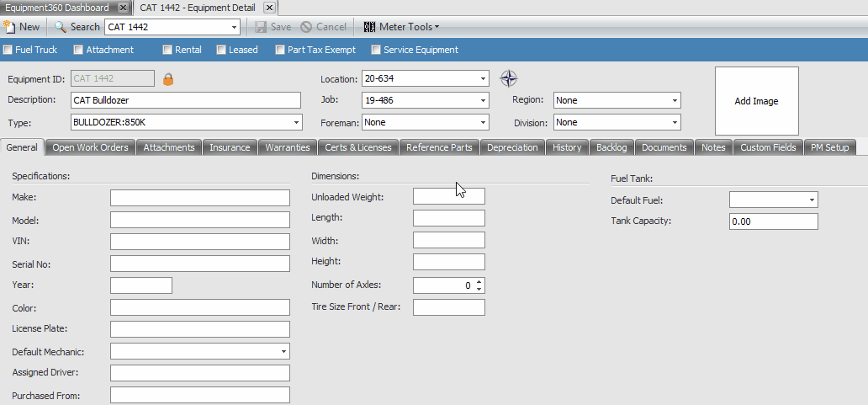Click the compass icon next to Location
868x405 pixels.
coord(509,78)
